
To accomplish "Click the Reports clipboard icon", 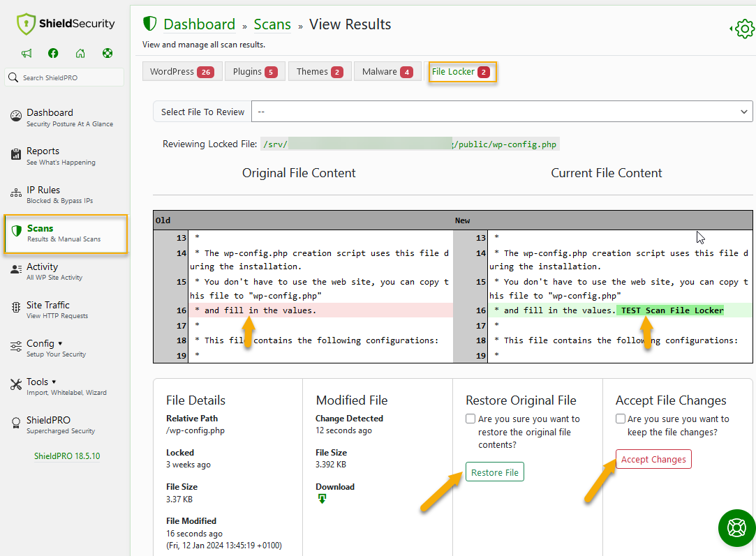I will pyautogui.click(x=16, y=154).
